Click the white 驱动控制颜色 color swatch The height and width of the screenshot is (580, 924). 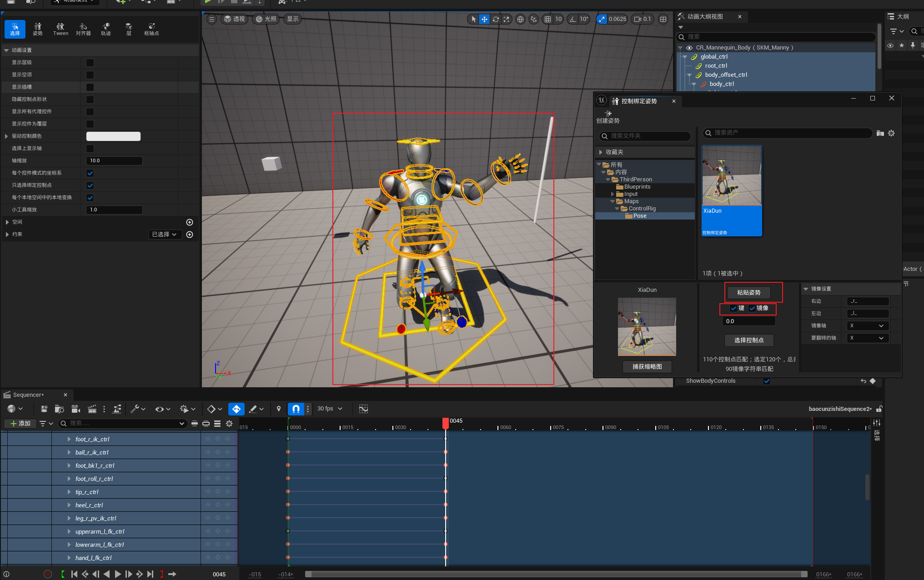coord(113,136)
